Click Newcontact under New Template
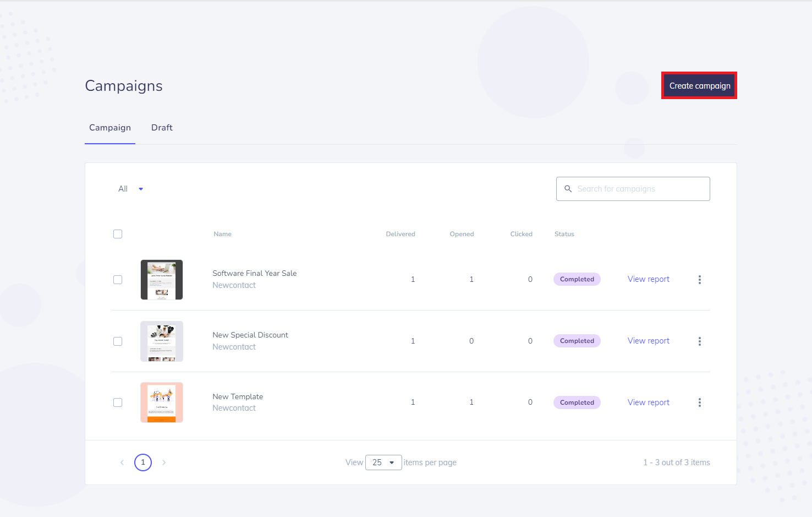812x517 pixels. (x=234, y=408)
